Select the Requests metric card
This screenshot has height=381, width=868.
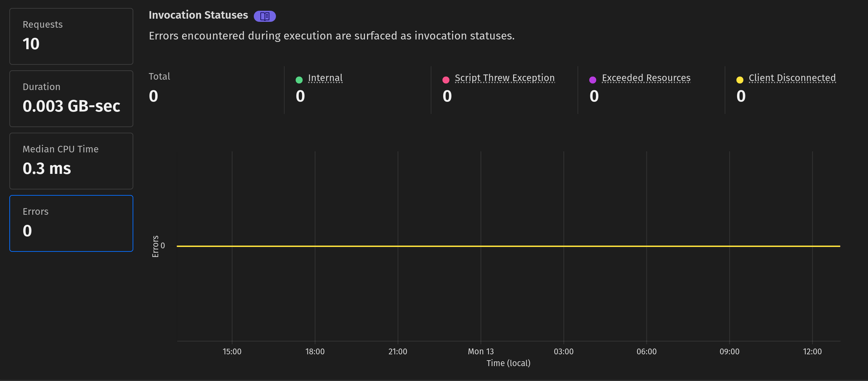point(71,36)
